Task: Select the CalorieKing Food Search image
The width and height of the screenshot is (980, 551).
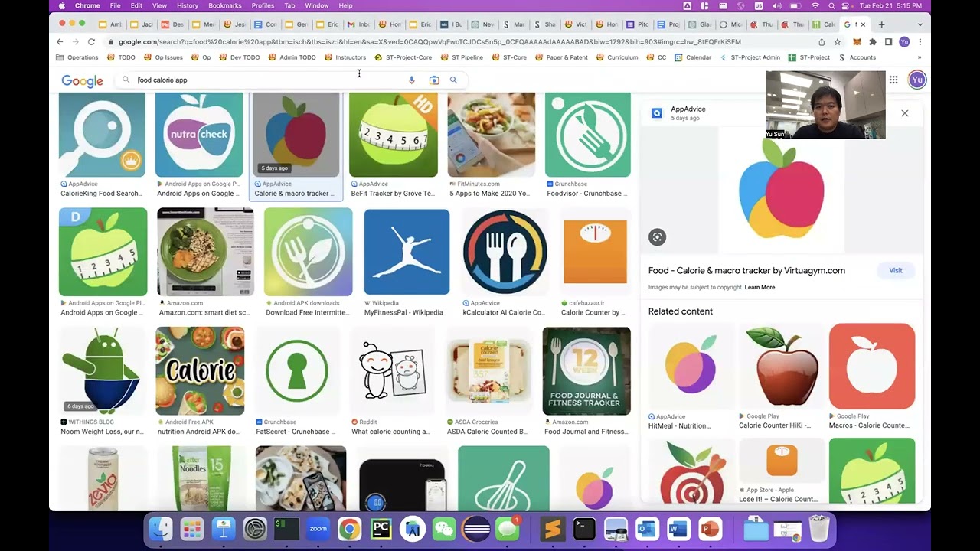Action: 102,135
